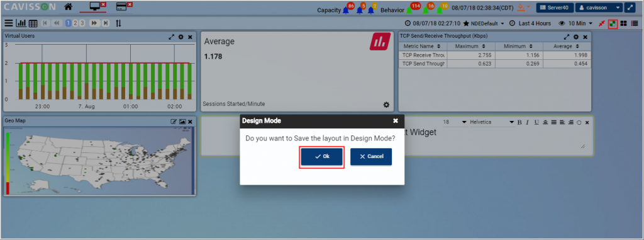Click the highlighted Design Mode icon
Viewport: 644px width, 240px height.
pyautogui.click(x=613, y=23)
